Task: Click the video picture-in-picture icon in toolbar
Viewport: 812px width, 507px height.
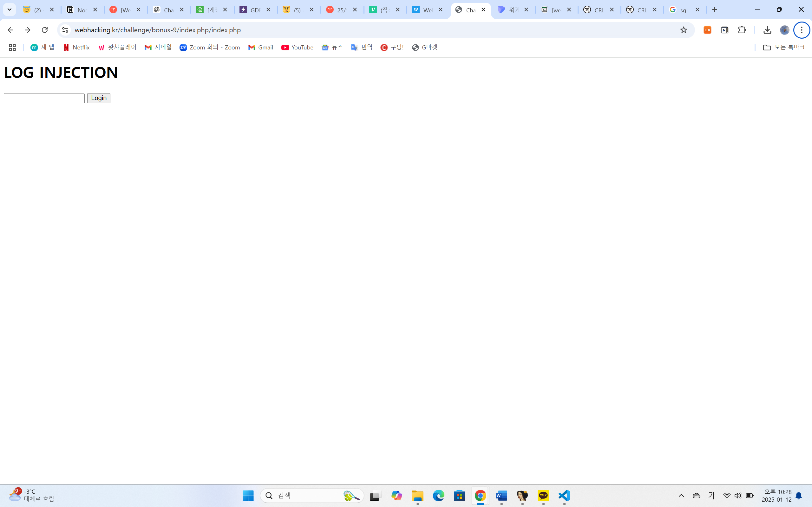Action: point(725,30)
